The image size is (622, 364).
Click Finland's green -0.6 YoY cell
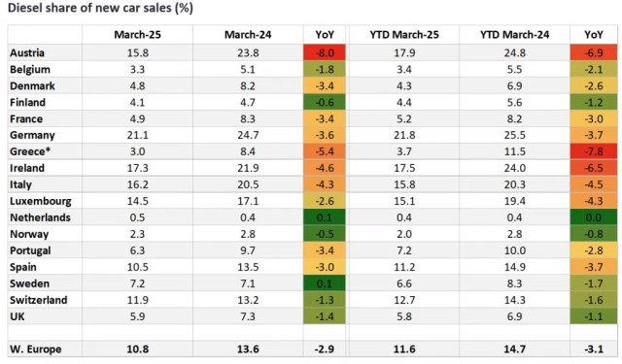pos(325,102)
